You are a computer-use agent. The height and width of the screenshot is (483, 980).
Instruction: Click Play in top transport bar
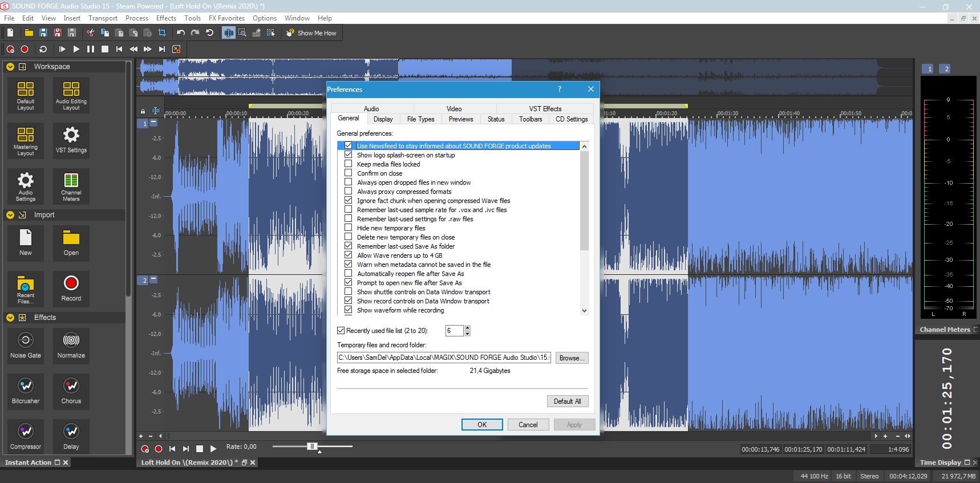[76, 49]
